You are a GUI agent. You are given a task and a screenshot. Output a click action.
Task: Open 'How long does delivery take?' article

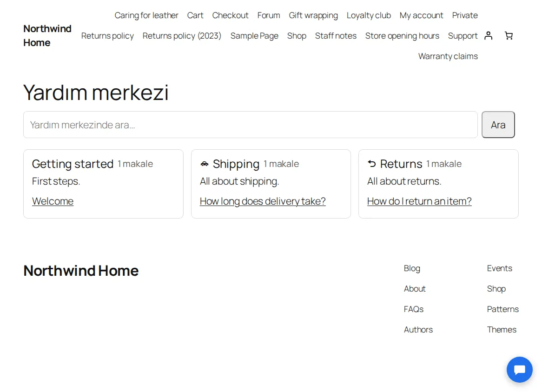263,201
